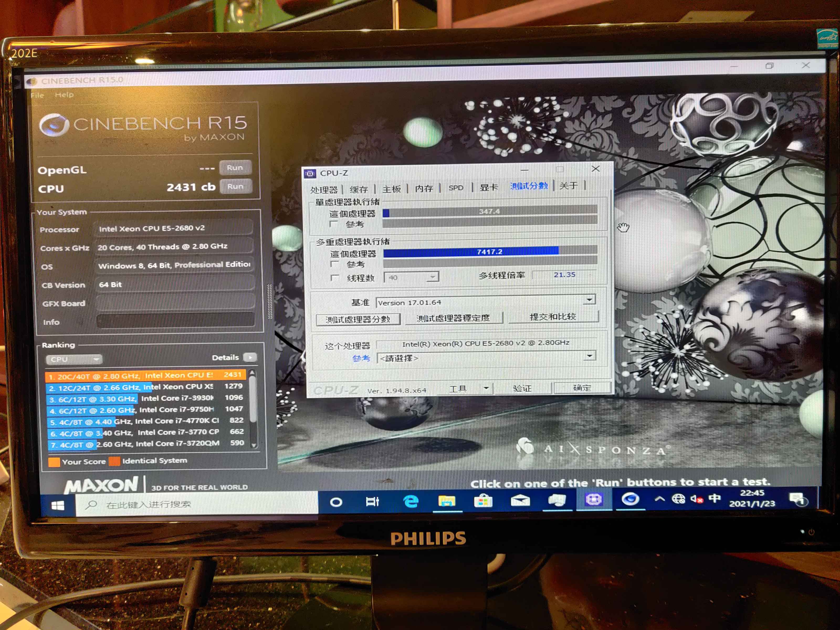Open the CPU-Z 工具 dropdown arrow
The width and height of the screenshot is (840, 630).
tap(486, 388)
